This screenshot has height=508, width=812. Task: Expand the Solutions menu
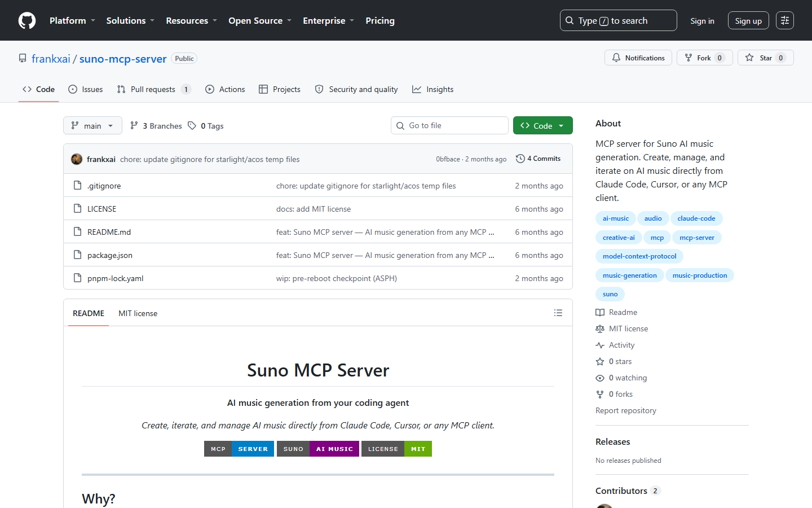(130, 20)
